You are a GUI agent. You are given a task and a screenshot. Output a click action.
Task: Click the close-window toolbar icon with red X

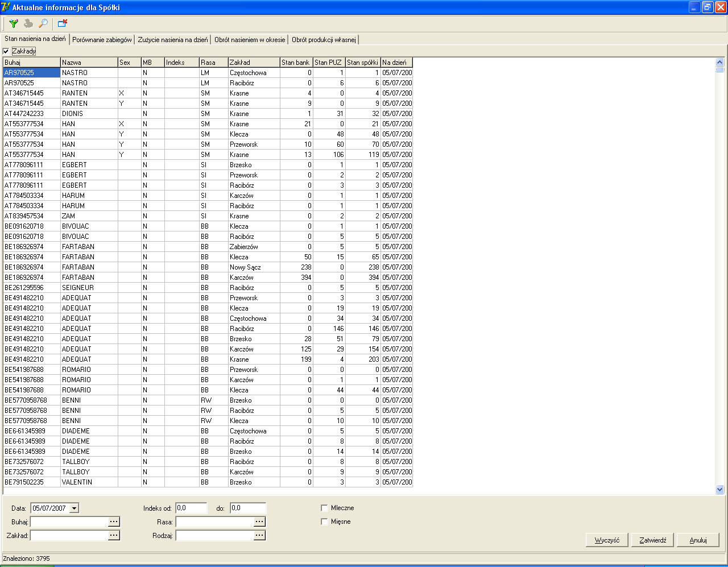point(62,23)
